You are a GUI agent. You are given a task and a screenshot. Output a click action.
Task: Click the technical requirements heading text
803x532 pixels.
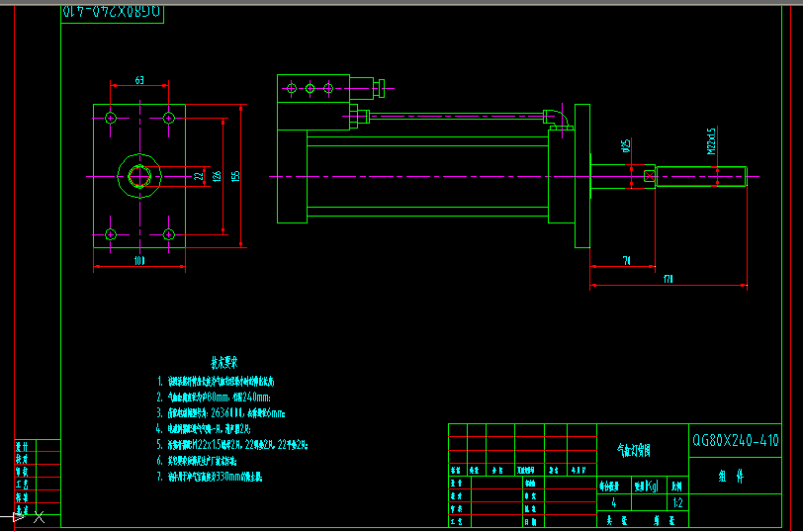pos(224,362)
